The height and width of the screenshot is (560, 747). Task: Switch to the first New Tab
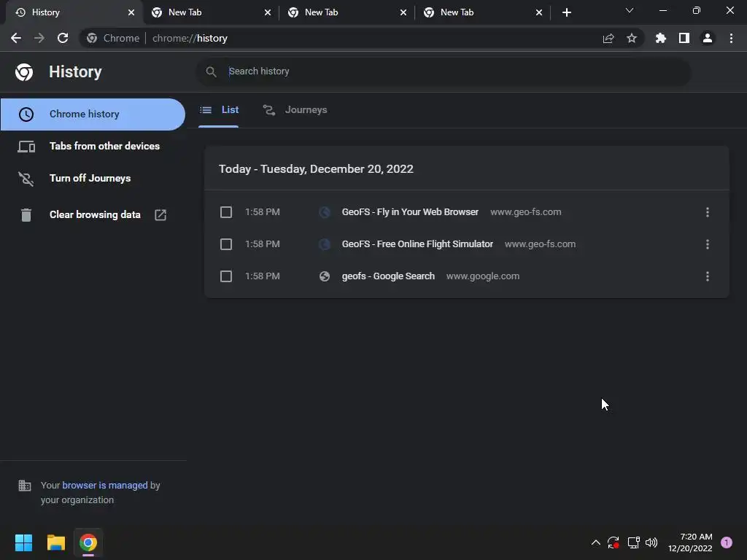[x=211, y=12]
